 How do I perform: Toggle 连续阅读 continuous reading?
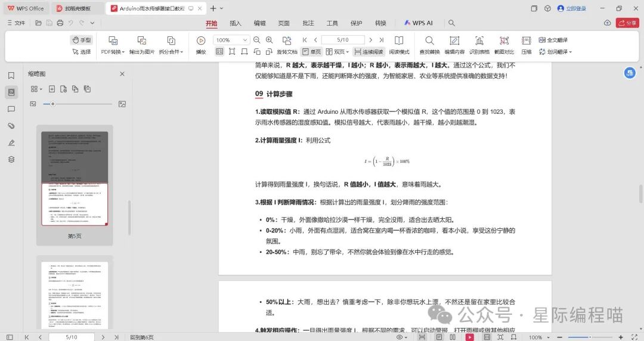click(369, 52)
